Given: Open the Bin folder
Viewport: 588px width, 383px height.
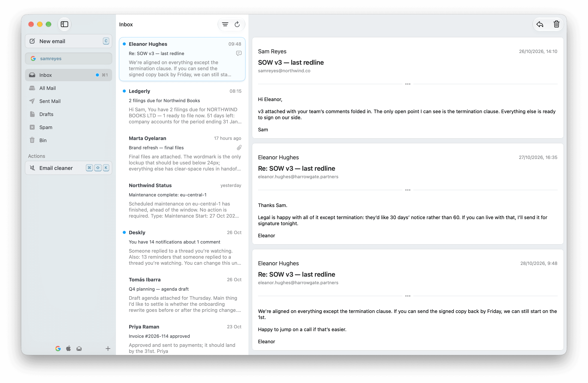Looking at the screenshot, I should [x=68, y=140].
